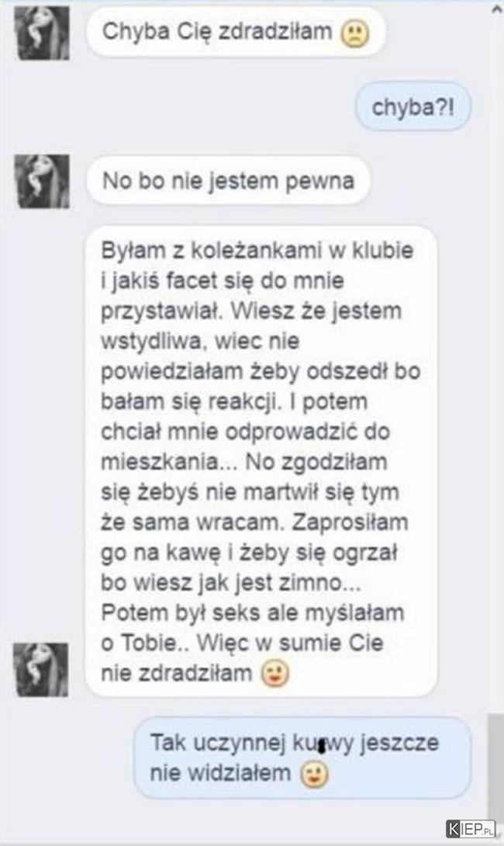Open avatar next to the long message

42,670
